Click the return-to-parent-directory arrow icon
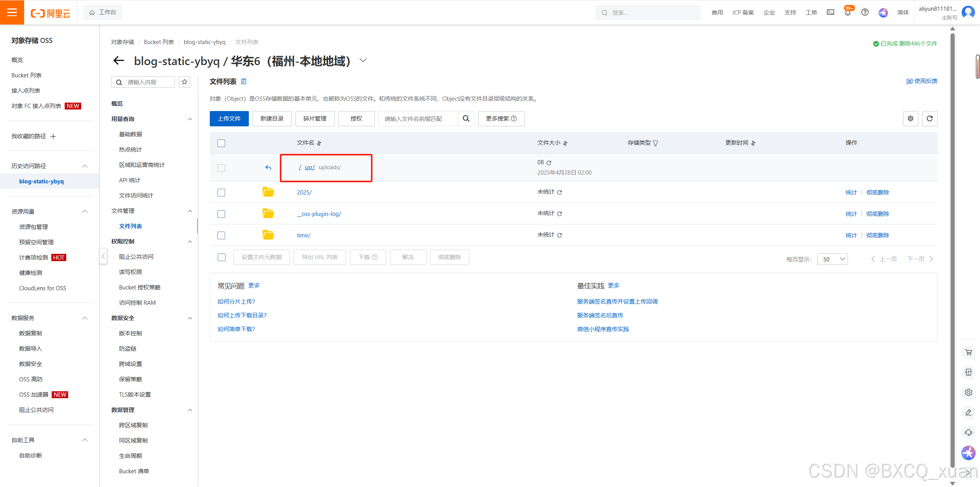This screenshot has height=487, width=980. (268, 168)
